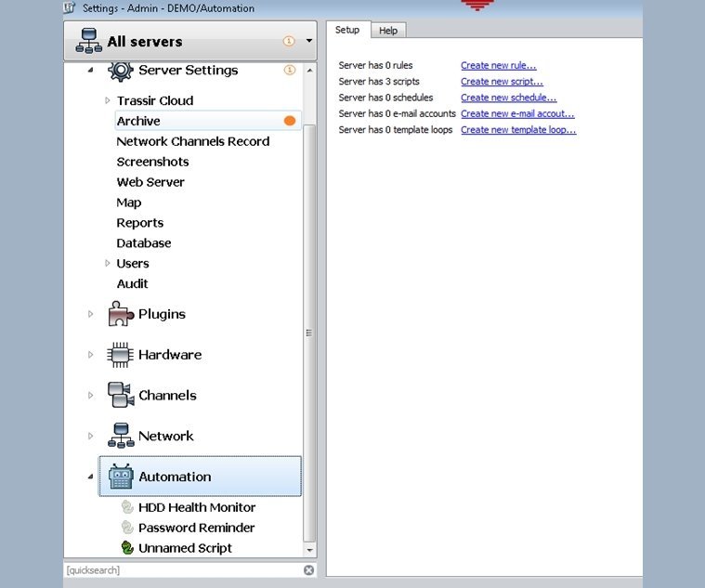Click the Network servers icon
705x588 pixels.
pyautogui.click(x=121, y=436)
